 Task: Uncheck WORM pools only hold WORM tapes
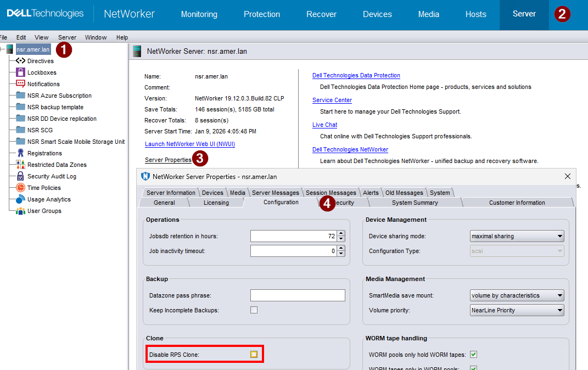click(474, 354)
